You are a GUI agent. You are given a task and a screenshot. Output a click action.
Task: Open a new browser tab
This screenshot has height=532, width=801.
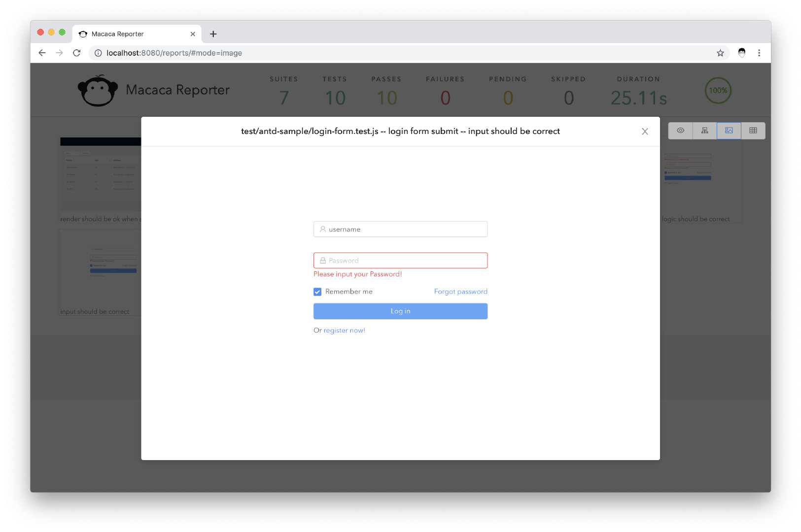tap(213, 34)
